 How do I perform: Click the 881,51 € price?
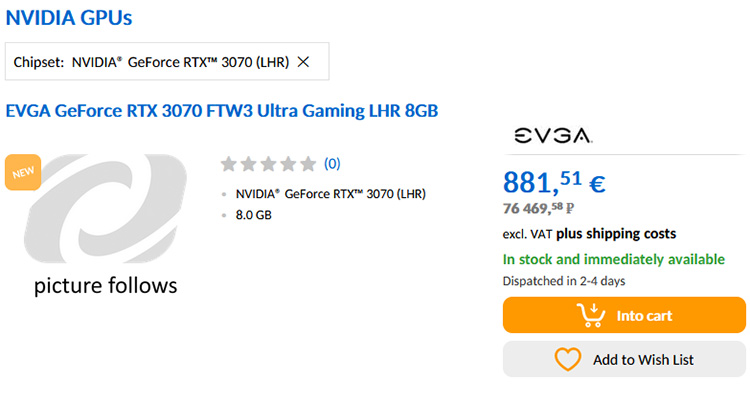(553, 183)
